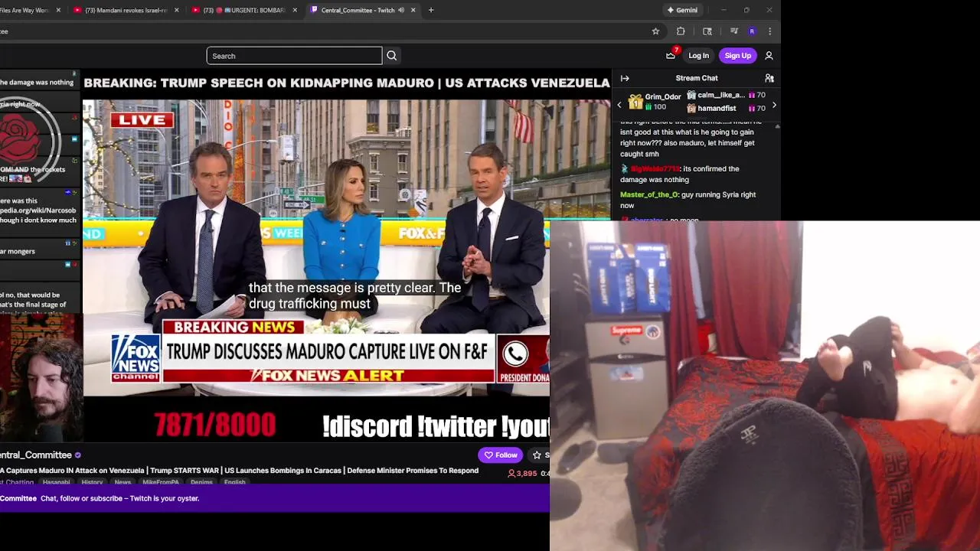
Task: Close the Central_Committee Twitch tab
Action: 413,10
